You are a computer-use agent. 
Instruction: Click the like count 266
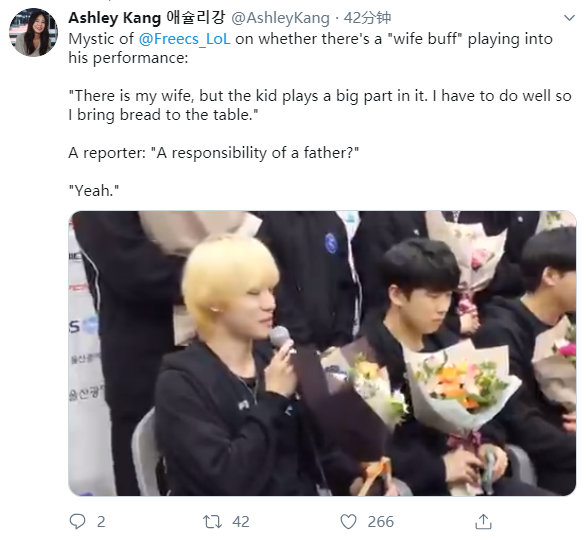[381, 522]
